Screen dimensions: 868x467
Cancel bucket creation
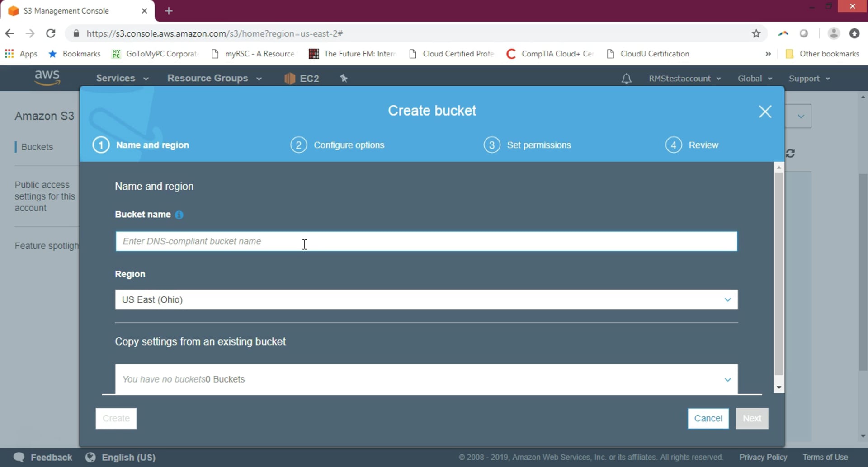708,418
